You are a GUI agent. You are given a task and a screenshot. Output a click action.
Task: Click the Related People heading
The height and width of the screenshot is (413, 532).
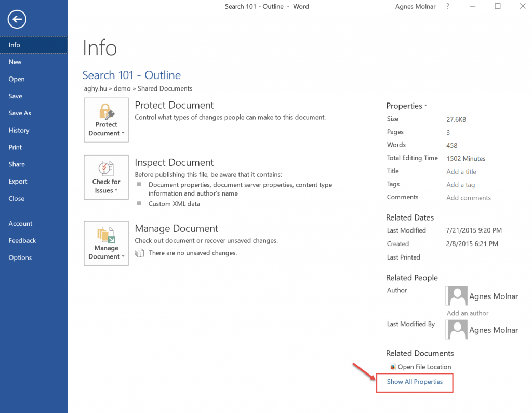click(x=412, y=278)
